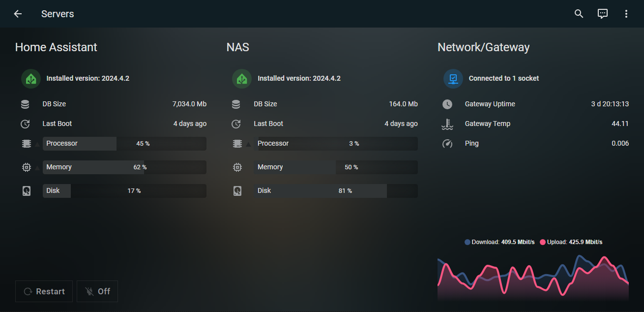The image size is (644, 312).
Task: Click Home Assistant "Installed version: 2024.4.2" text
Action: 88,78
